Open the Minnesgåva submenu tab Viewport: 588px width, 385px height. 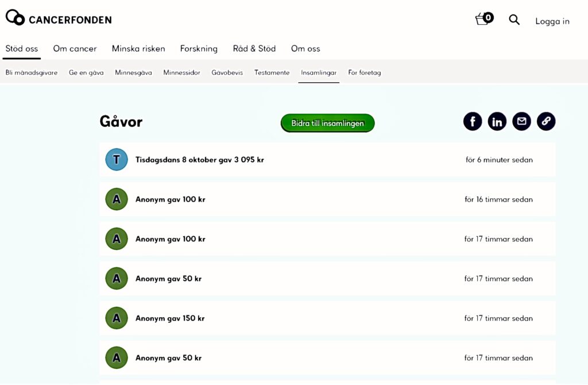point(133,73)
